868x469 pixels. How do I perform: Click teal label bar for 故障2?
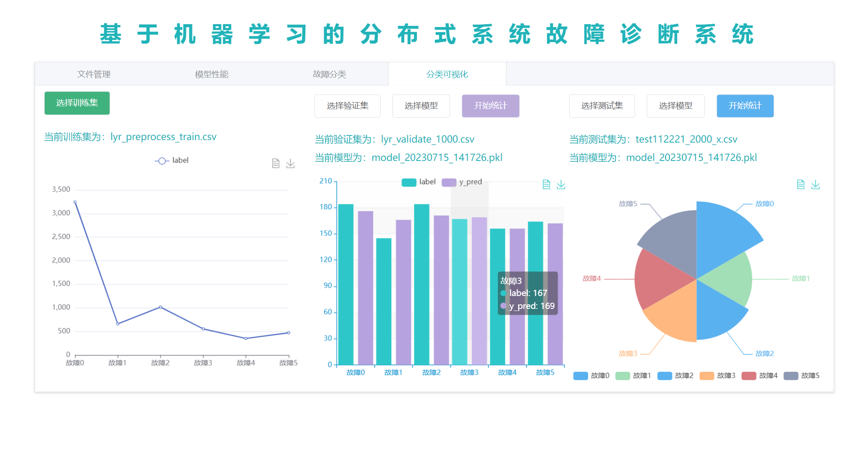(422, 284)
